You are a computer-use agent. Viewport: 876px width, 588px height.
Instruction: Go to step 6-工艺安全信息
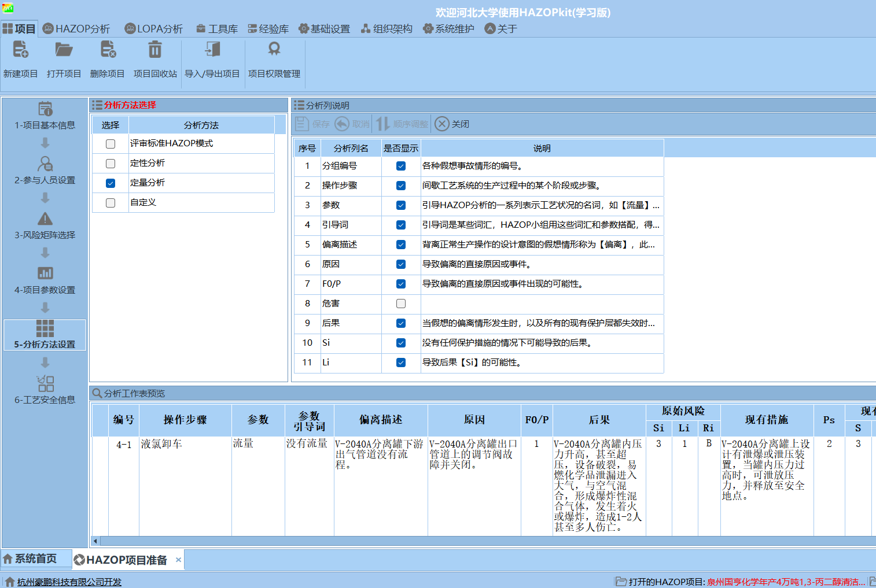click(x=45, y=390)
